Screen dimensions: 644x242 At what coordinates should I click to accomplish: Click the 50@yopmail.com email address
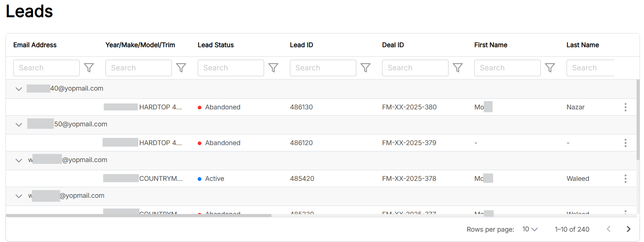[67, 124]
